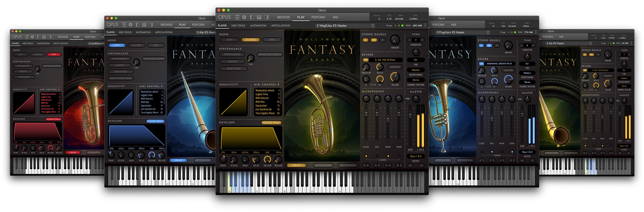Screen dimensions: 644x212
Task: Open settings gear in front WagTuba window
Action: [x=244, y=17]
